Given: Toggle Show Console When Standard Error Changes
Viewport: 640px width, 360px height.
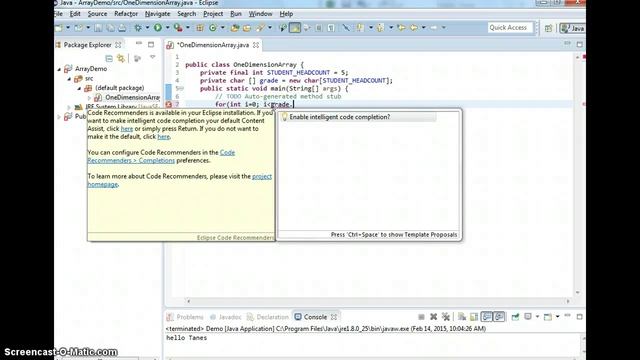Looking at the screenshot, I should (499, 317).
